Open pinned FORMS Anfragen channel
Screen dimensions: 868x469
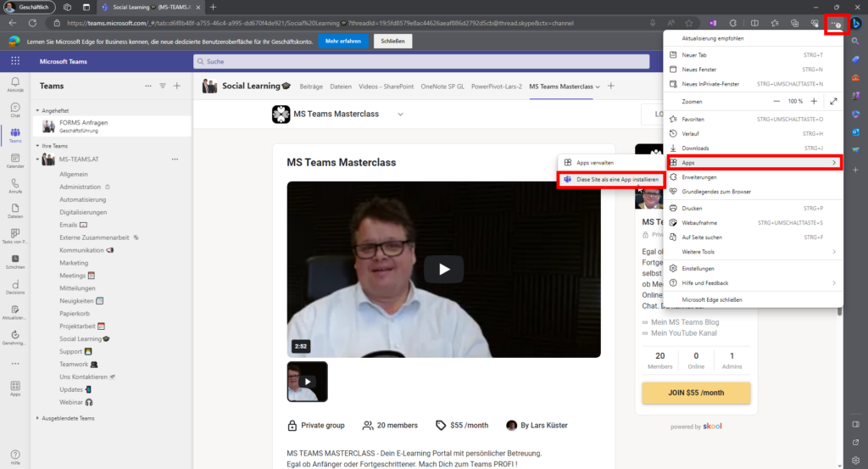coord(114,126)
